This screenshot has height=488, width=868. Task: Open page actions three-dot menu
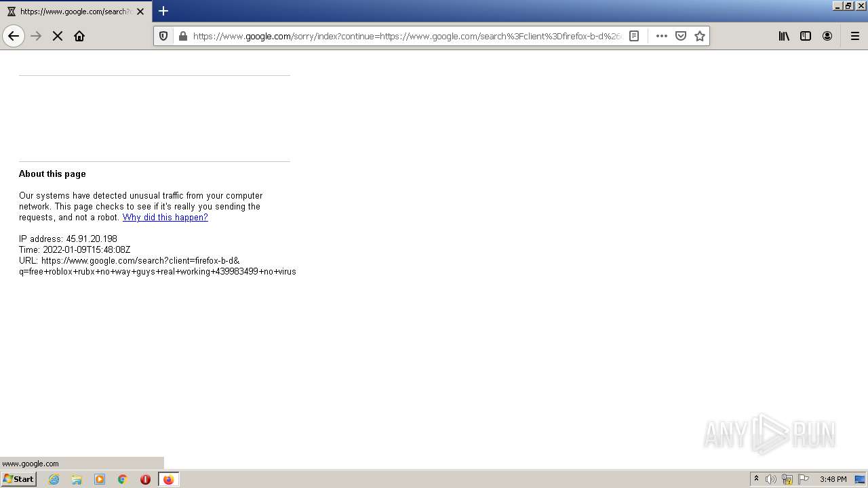tap(662, 36)
